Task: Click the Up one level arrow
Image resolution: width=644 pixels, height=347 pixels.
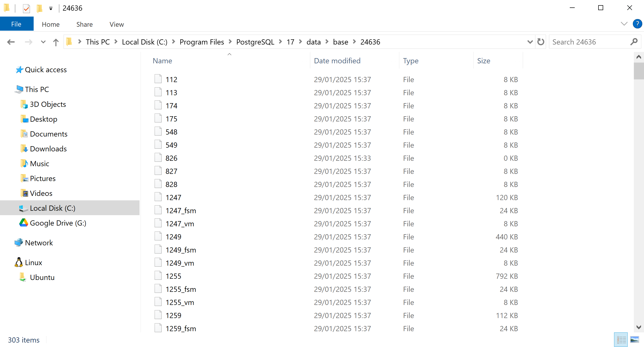Action: [x=56, y=42]
